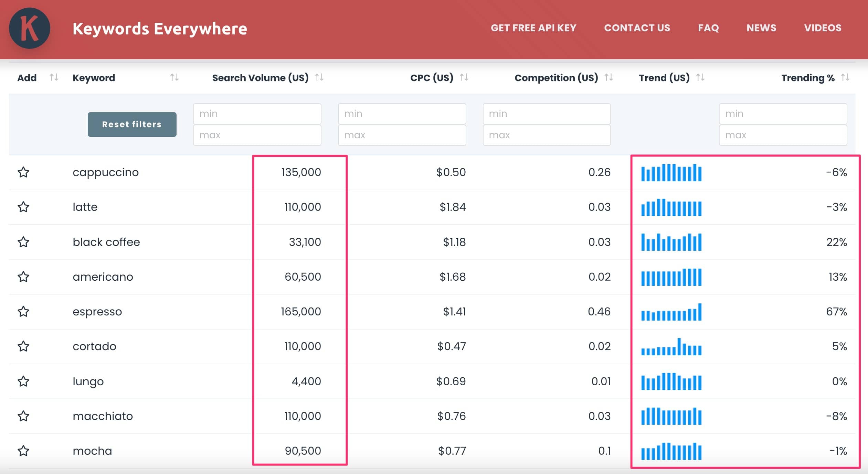Add latte keyword to favorites star
The height and width of the screenshot is (474, 868).
pyautogui.click(x=23, y=207)
